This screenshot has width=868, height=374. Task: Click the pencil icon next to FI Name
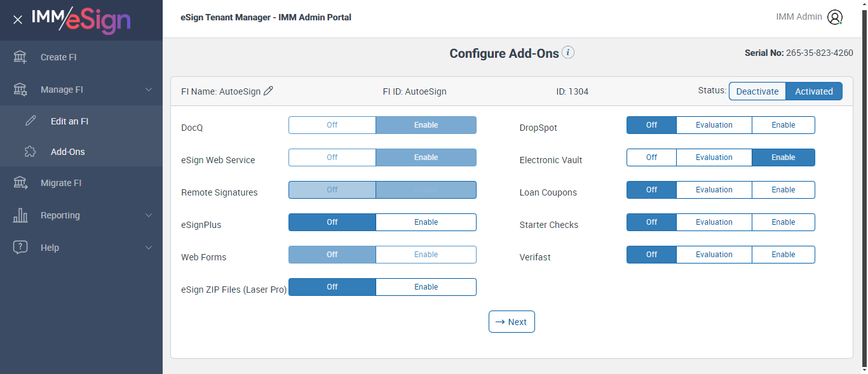point(269,91)
